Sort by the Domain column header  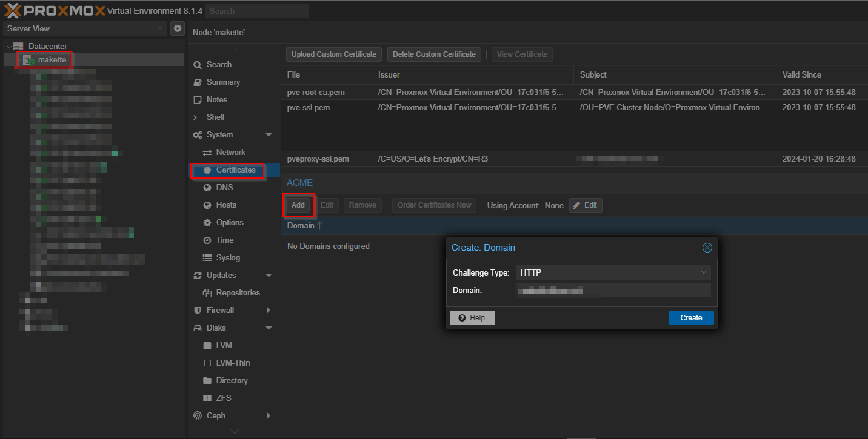tap(574, 226)
